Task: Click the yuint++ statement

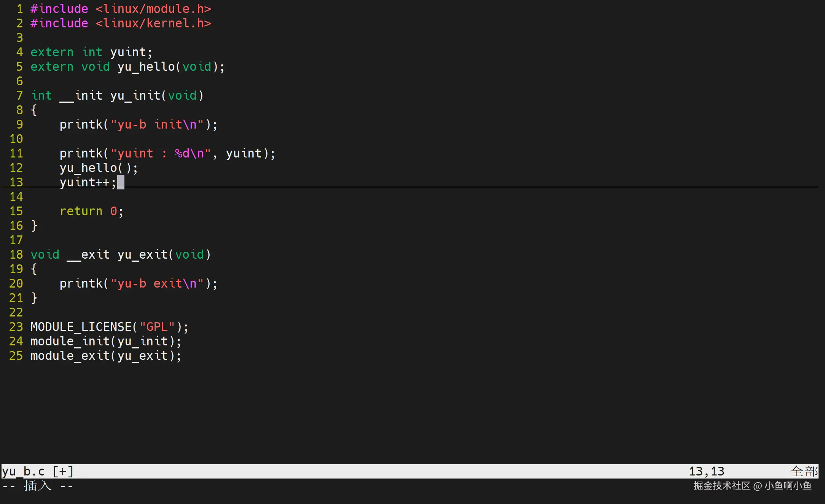Action: 88,182
